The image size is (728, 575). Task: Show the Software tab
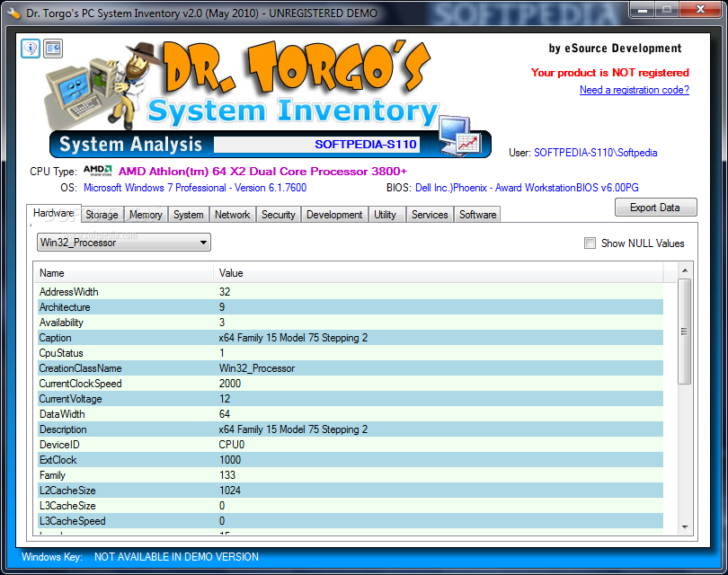pyautogui.click(x=478, y=215)
